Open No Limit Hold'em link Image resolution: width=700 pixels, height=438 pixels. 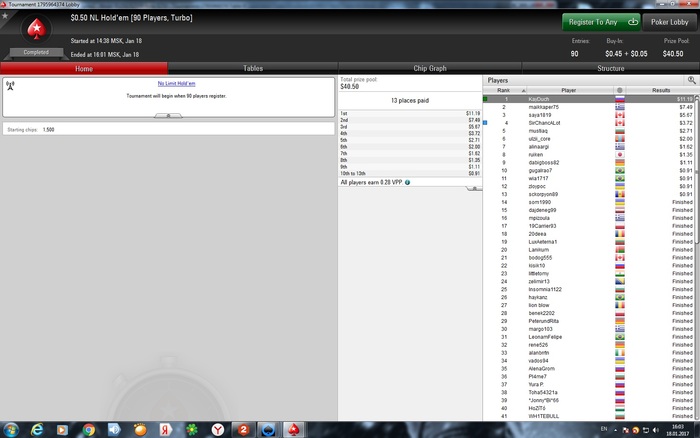click(x=176, y=83)
